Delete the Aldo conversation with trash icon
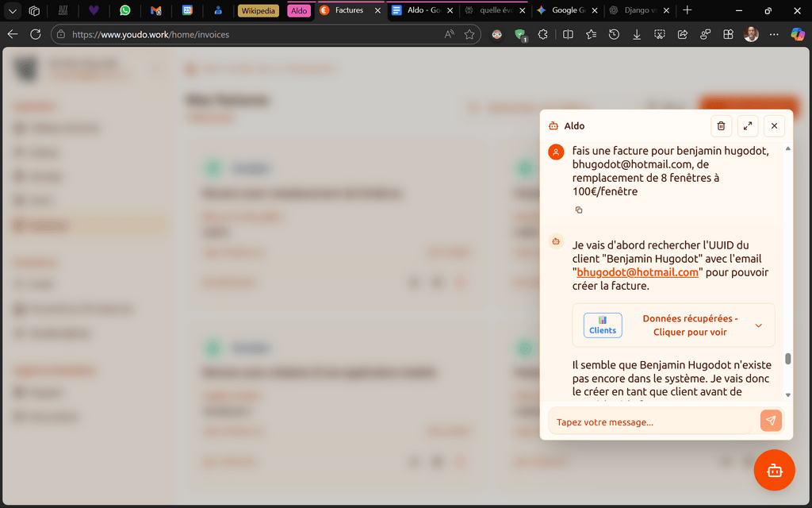The height and width of the screenshot is (508, 812). pyautogui.click(x=721, y=125)
